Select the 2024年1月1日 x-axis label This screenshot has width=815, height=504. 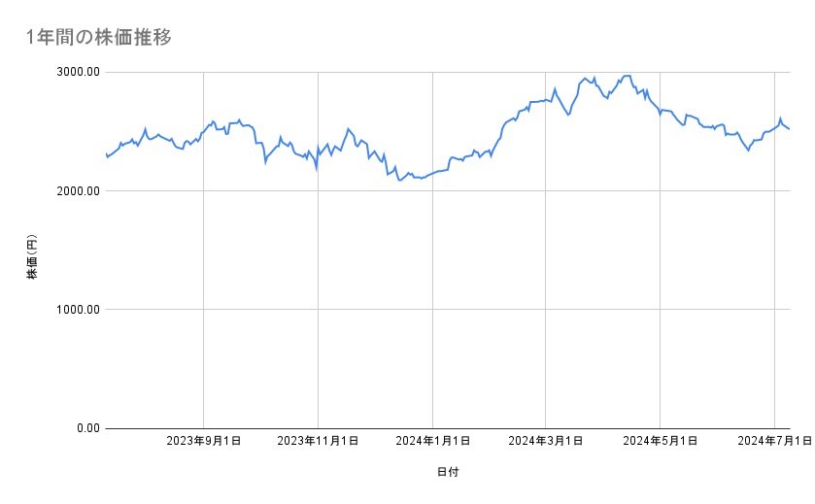click(431, 441)
